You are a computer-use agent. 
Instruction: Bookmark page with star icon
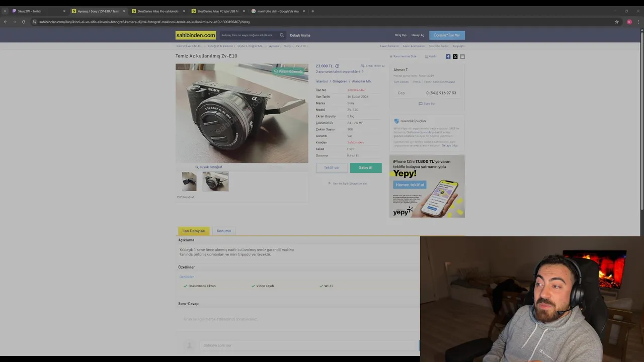click(x=616, y=22)
